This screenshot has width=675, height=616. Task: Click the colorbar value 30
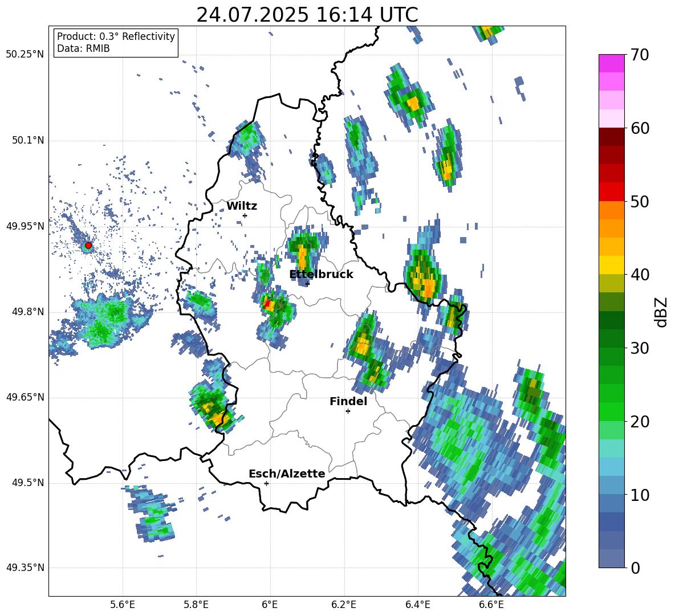point(640,348)
